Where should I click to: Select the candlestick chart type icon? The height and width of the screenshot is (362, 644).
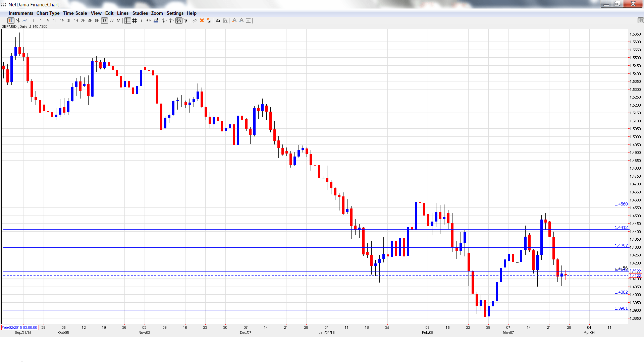(x=10, y=21)
